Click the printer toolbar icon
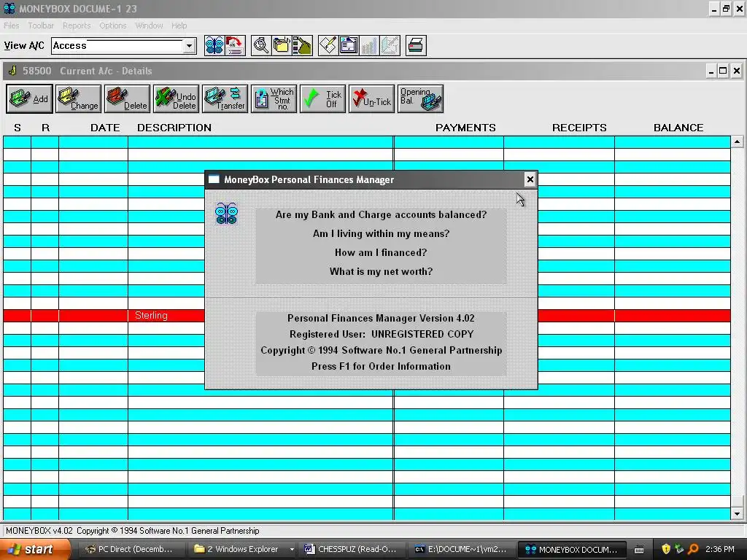This screenshot has height=560, width=747. tap(416, 46)
